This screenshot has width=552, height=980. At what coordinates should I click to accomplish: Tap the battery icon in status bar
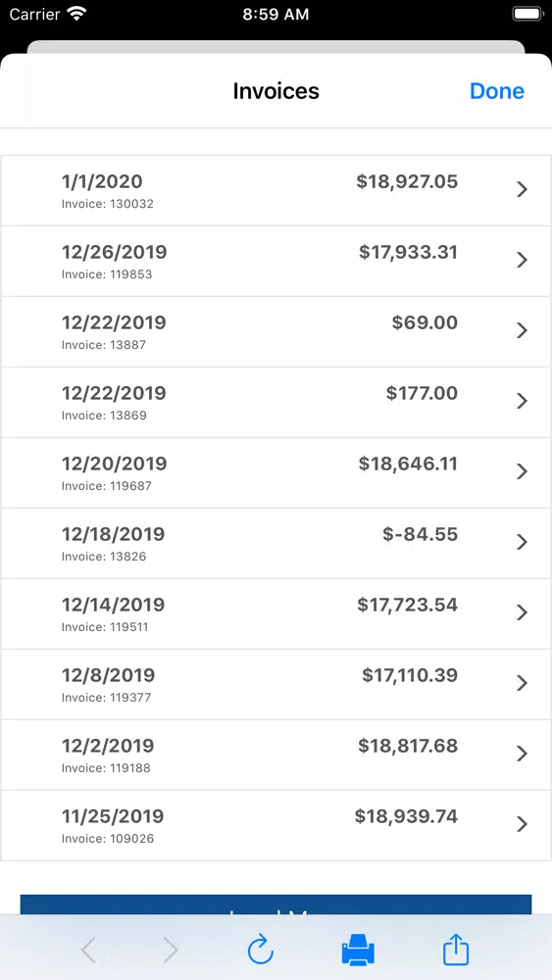pyautogui.click(x=528, y=15)
